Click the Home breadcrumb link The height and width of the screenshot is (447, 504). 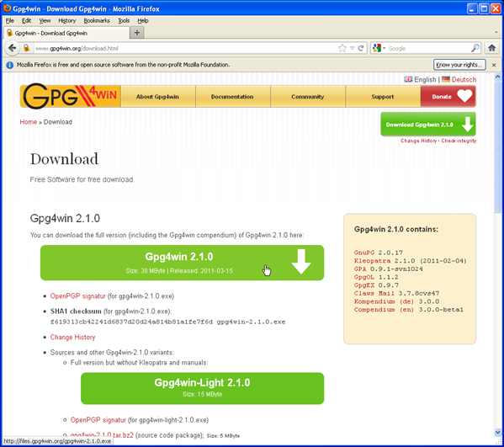click(29, 122)
